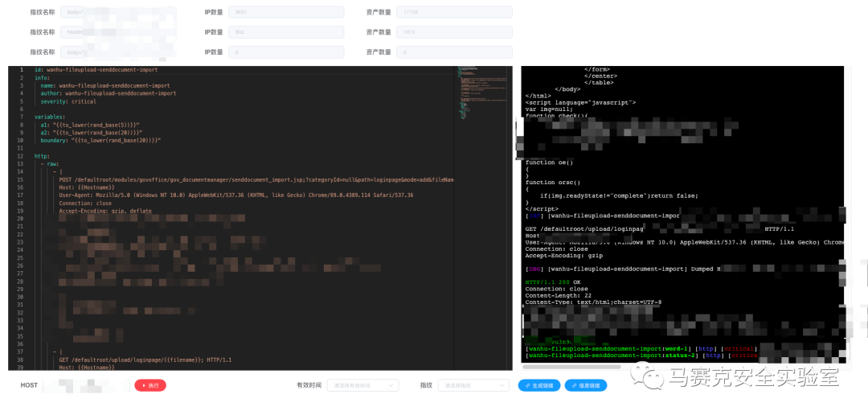Click the 生成链接 button

point(539,385)
